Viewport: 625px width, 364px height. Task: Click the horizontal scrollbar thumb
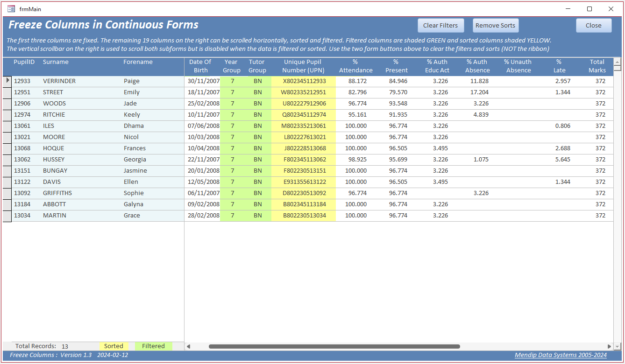click(334, 346)
